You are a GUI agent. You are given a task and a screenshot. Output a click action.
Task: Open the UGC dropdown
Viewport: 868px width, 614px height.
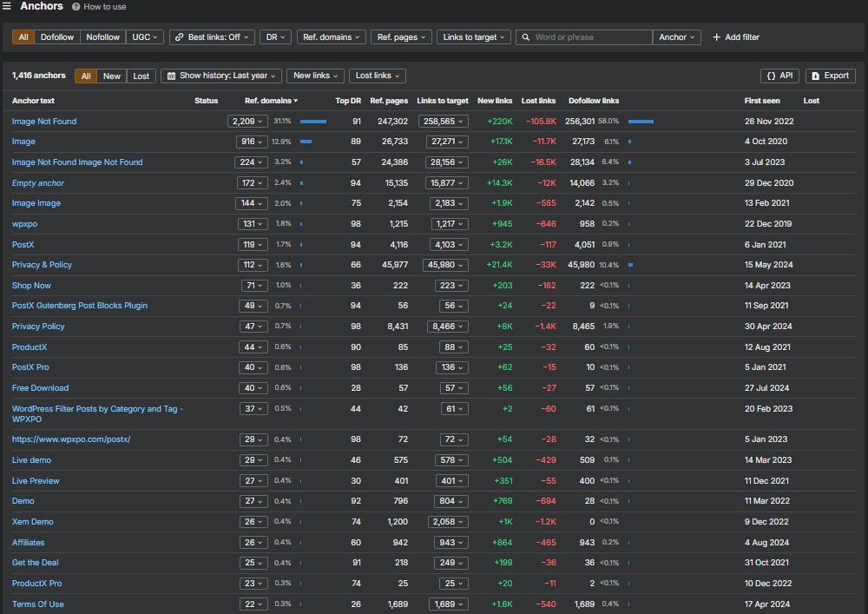(x=144, y=37)
